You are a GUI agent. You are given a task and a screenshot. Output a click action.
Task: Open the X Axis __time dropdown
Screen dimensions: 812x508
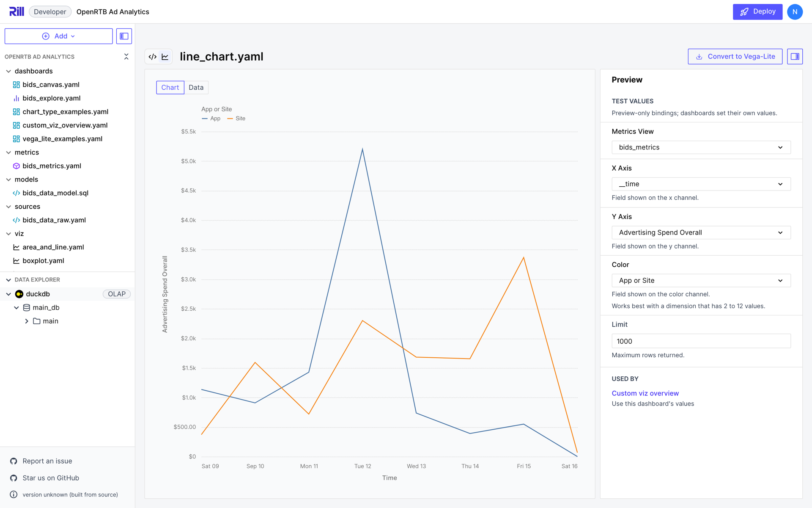[701, 184]
